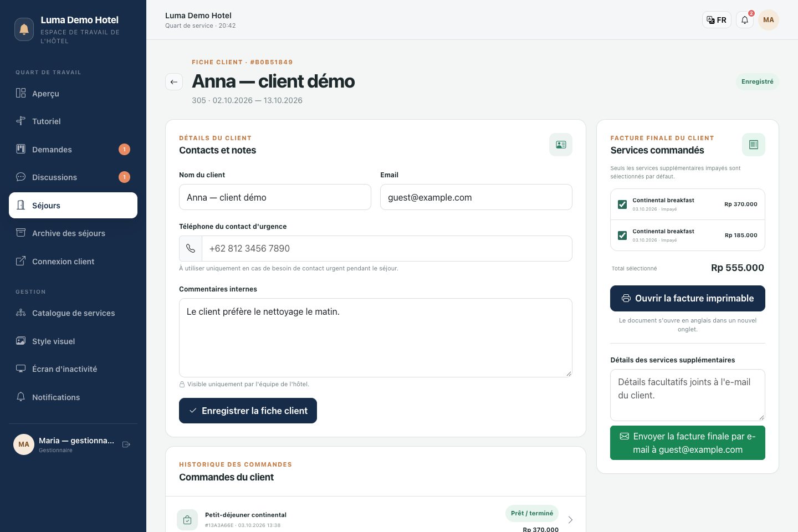Image resolution: width=798 pixels, height=532 pixels.
Task: Open Catalogue de services
Action: coord(73,313)
